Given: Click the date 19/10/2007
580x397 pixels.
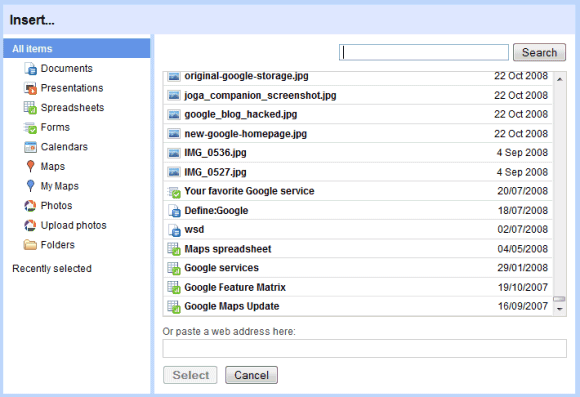Looking at the screenshot, I should 522,287.
